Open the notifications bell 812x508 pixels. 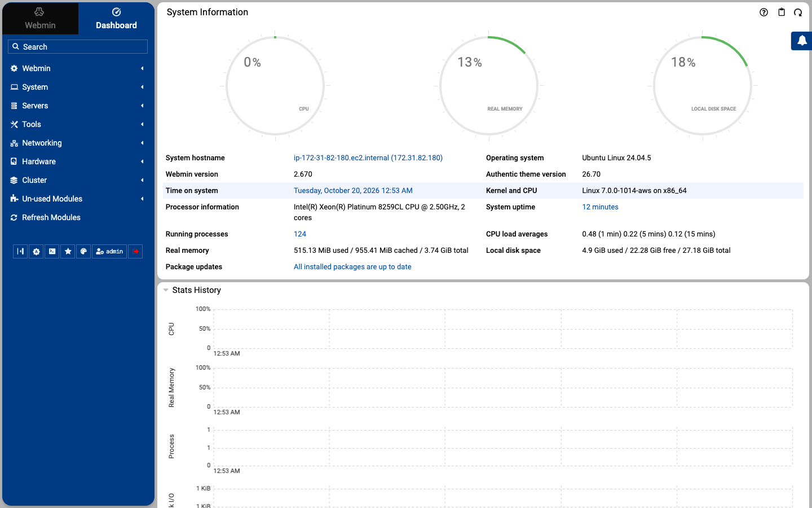[x=802, y=41]
